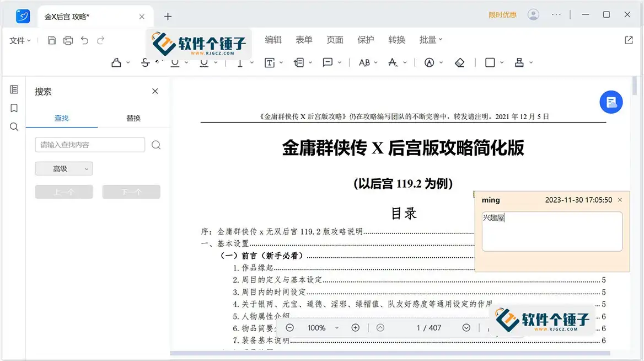Viewport: 644px width, 361px height.
Task: Select the highlight text tool
Action: [116, 62]
